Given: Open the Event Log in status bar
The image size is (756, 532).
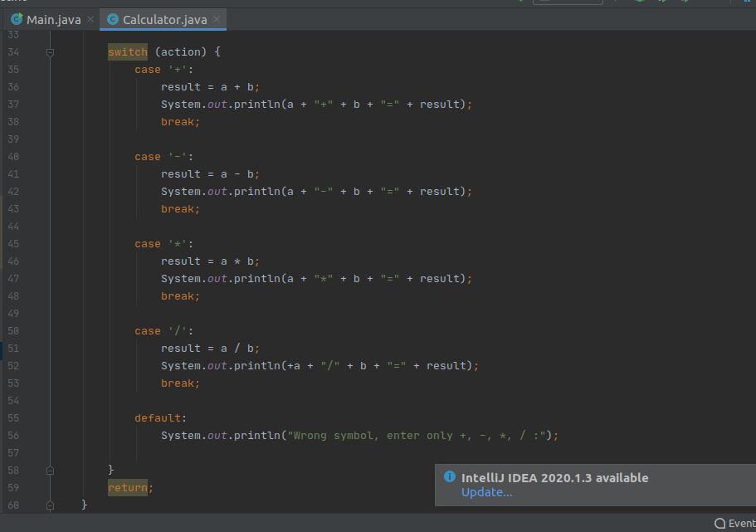Looking at the screenshot, I should pos(734,524).
